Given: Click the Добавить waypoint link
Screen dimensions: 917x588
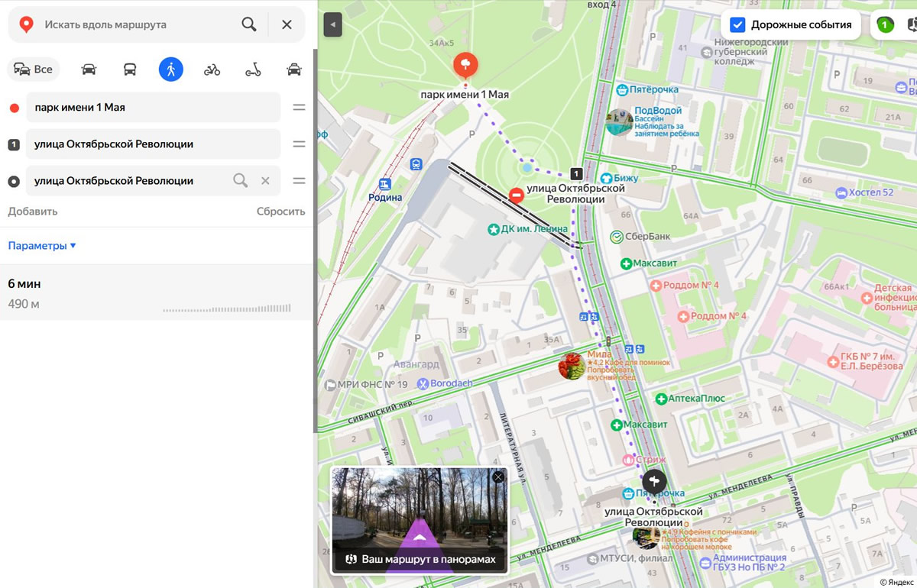Looking at the screenshot, I should pyautogui.click(x=33, y=212).
